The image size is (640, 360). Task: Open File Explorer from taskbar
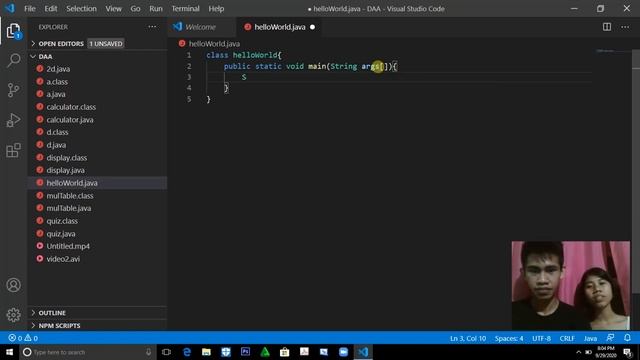206,352
